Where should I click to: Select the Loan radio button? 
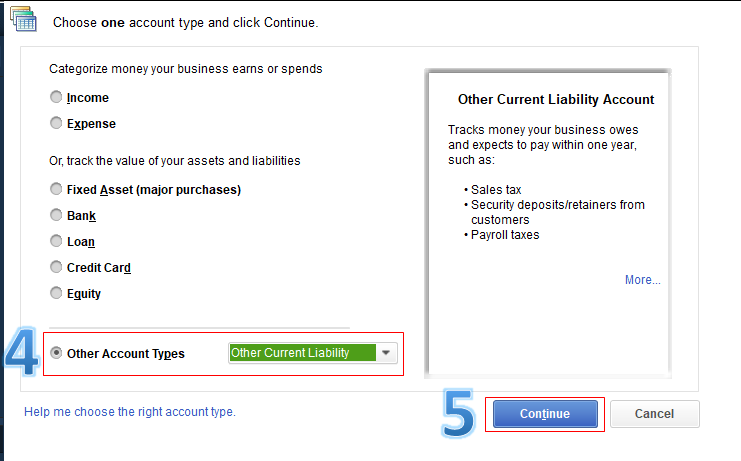[x=56, y=242]
